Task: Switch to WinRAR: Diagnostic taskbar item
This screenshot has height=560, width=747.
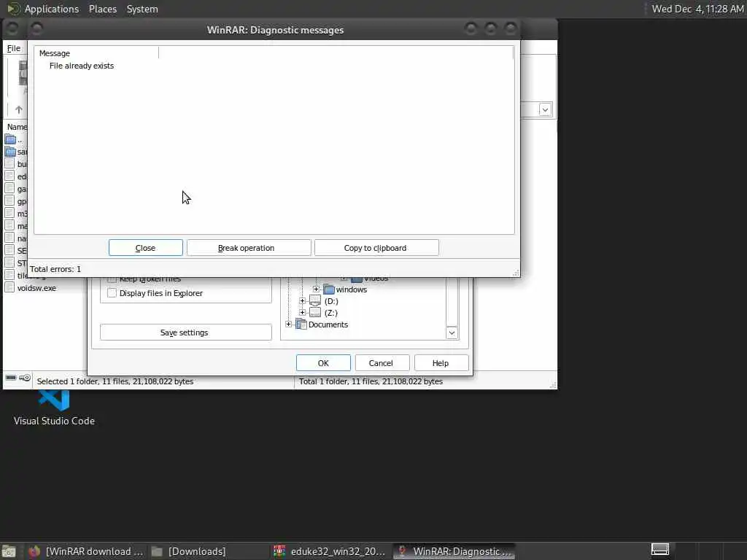Action: pos(454,551)
